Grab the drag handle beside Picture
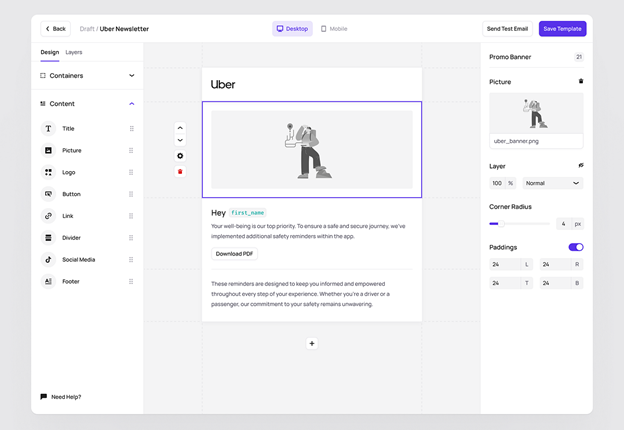The image size is (624, 430). click(131, 150)
